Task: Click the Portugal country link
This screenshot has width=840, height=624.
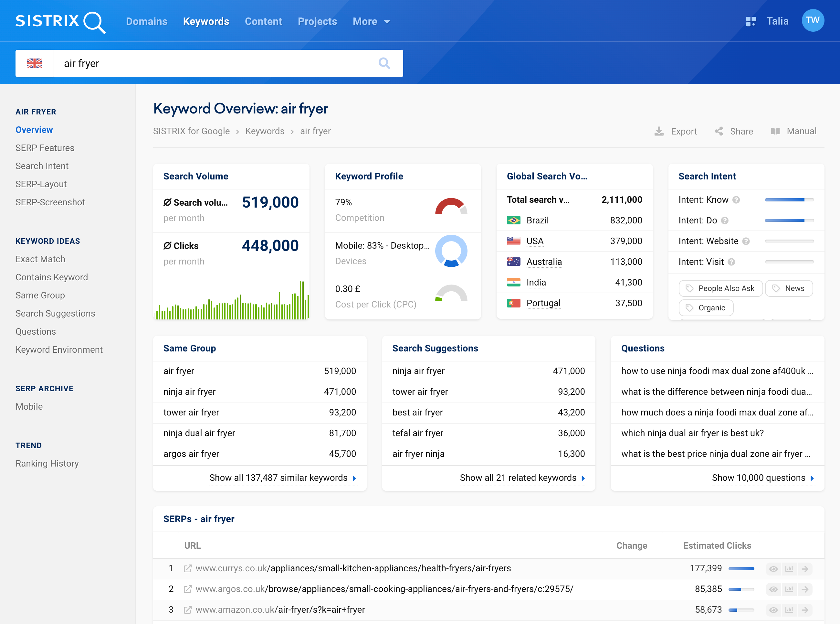Action: [x=543, y=303]
